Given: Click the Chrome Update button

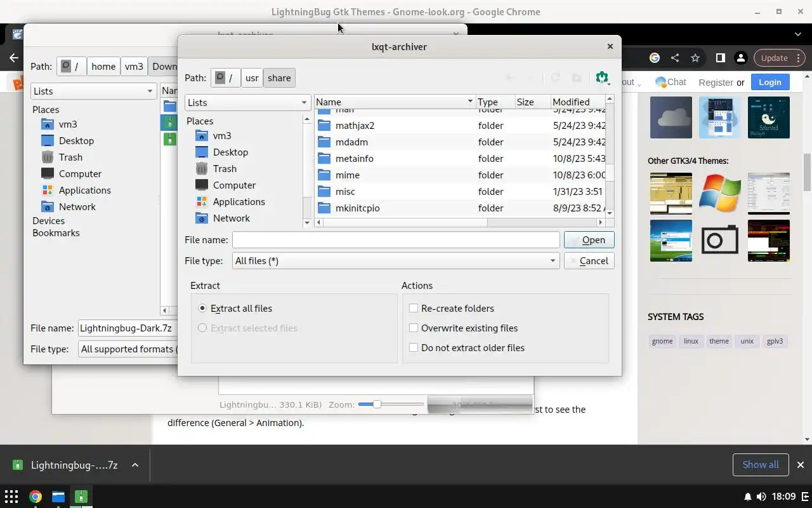Looking at the screenshot, I should coord(779,58).
